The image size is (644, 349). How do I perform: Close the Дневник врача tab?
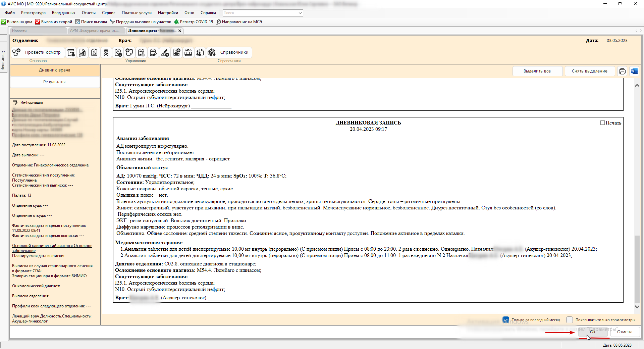click(x=180, y=31)
